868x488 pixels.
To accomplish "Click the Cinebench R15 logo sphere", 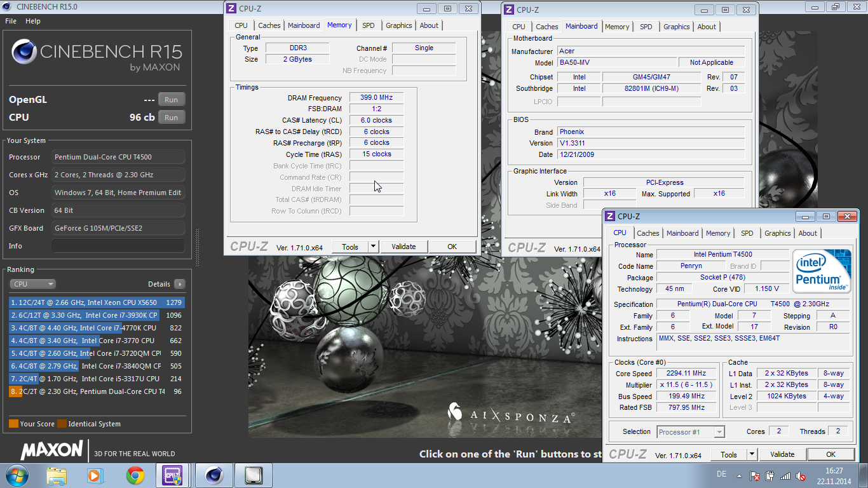I will tap(24, 52).
